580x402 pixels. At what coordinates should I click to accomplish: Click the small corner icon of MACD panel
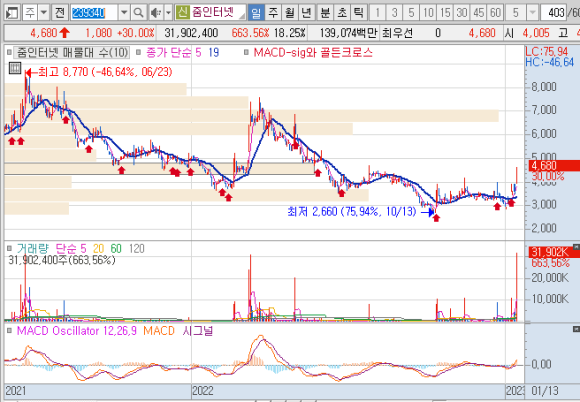click(x=576, y=329)
